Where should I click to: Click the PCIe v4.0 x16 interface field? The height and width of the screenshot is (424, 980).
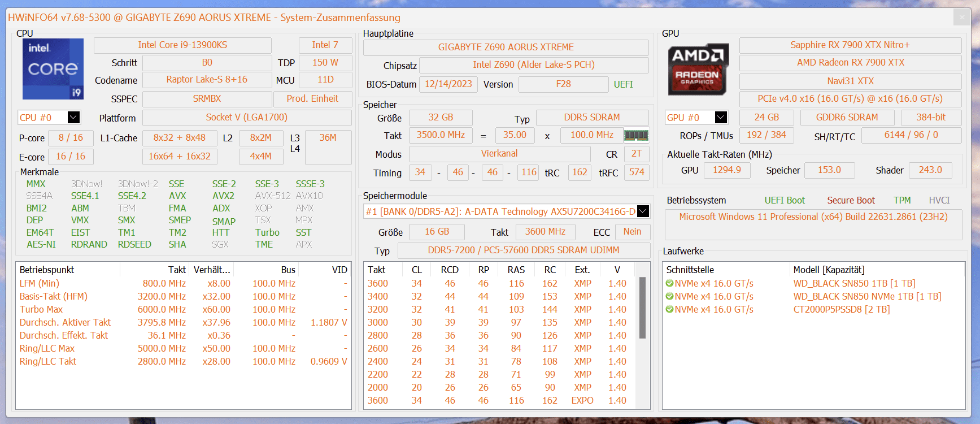coord(850,99)
